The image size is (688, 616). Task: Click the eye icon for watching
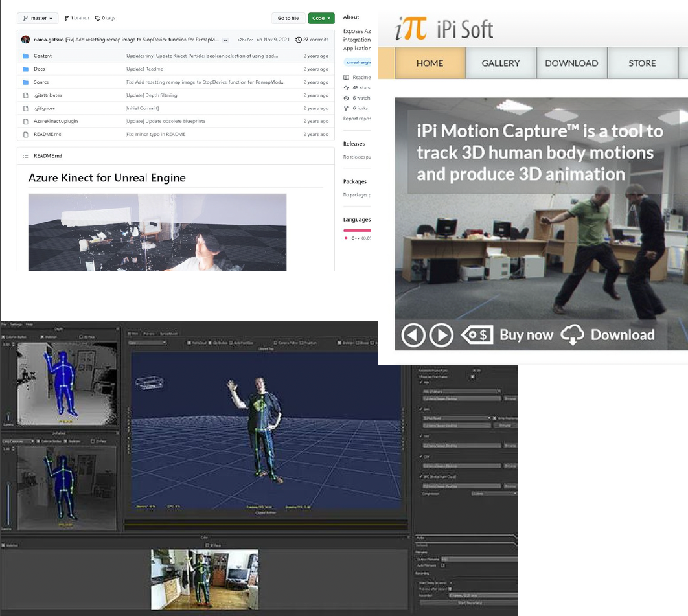point(346,98)
